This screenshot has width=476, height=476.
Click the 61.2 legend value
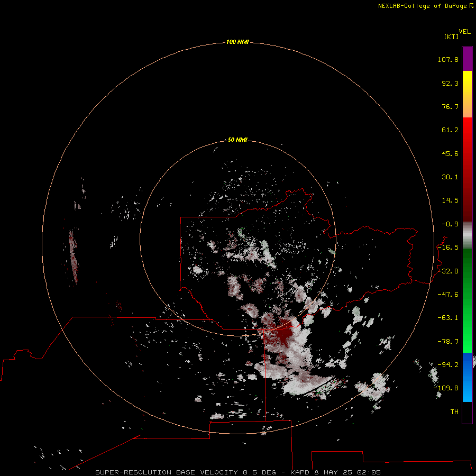[x=450, y=130]
